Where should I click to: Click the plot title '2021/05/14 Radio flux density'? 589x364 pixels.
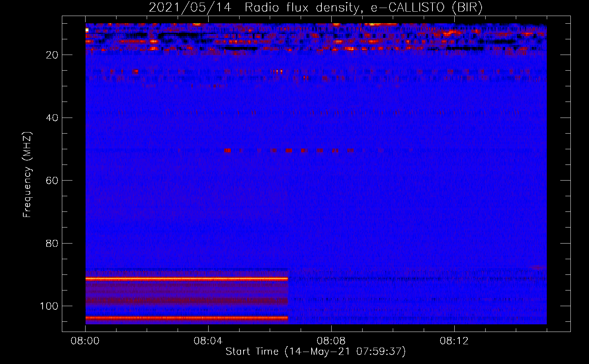[x=255, y=7]
